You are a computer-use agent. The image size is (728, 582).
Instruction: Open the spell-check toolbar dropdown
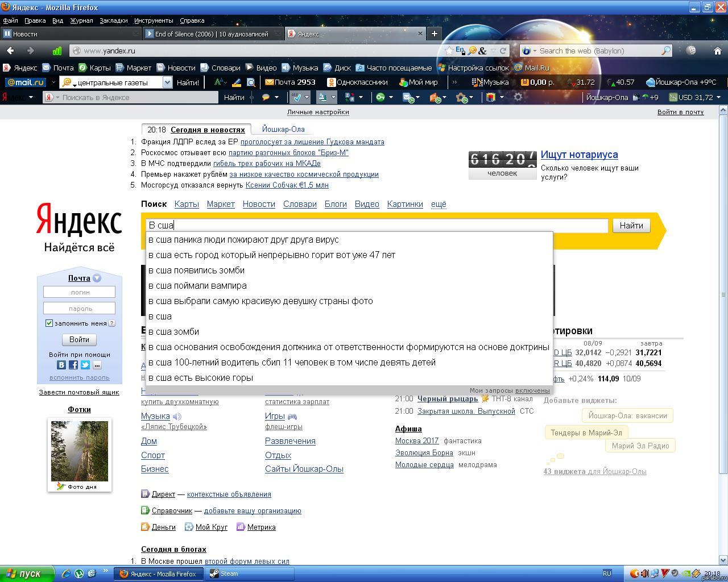tap(307, 97)
